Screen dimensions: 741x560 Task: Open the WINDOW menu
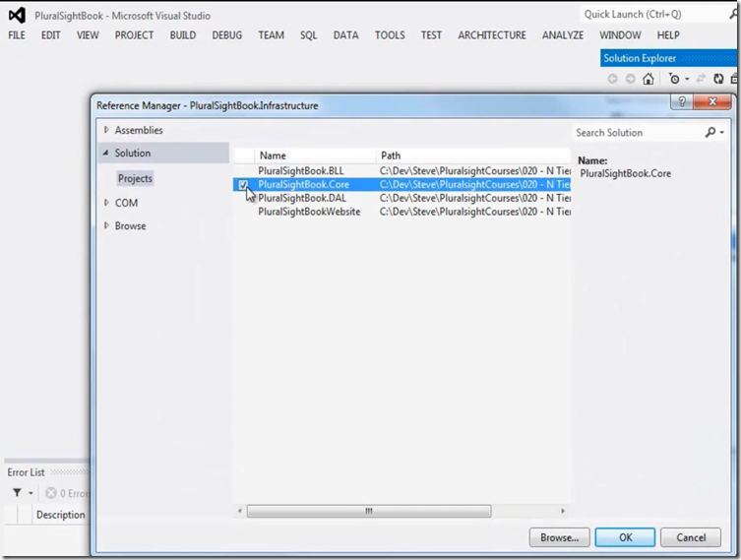621,35
